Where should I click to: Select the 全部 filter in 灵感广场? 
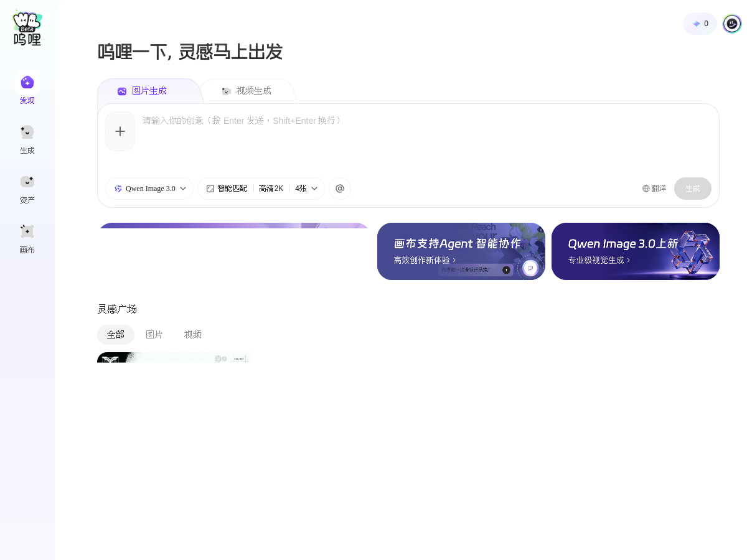point(116,335)
